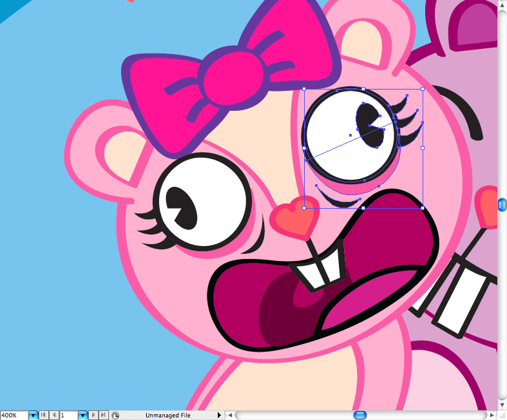Open the zoom level dropdown
This screenshot has width=507, height=420.
tap(33, 415)
